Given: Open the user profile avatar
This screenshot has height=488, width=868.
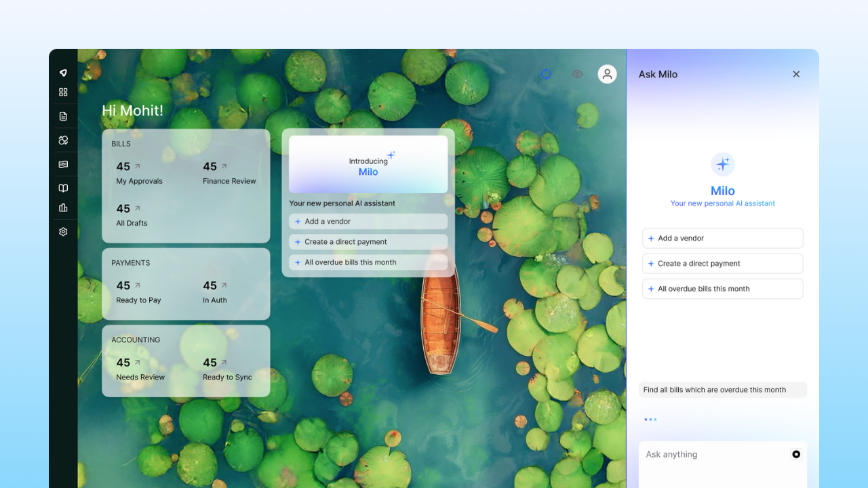Looking at the screenshot, I should pyautogui.click(x=607, y=74).
